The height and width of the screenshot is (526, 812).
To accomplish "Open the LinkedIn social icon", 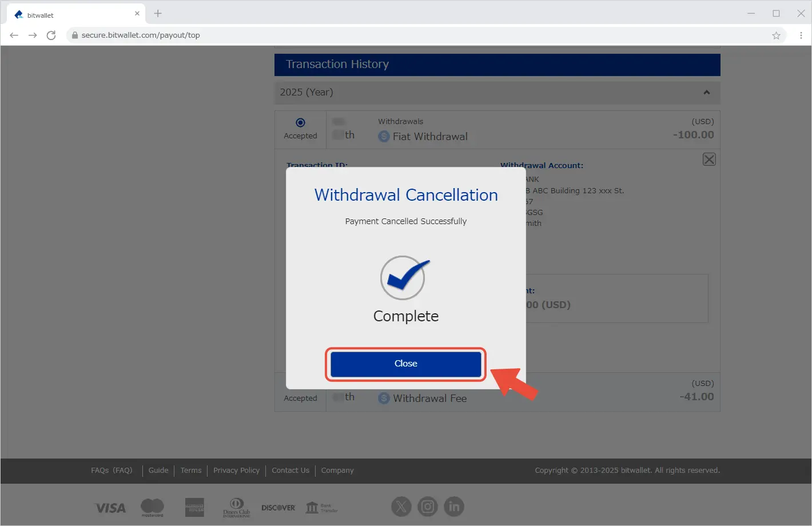I will click(454, 507).
